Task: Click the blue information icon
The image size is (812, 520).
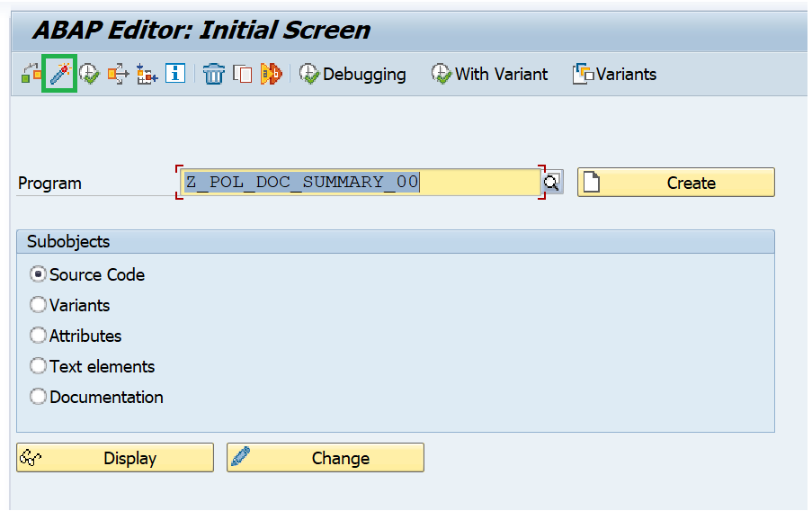Action: 175,74
